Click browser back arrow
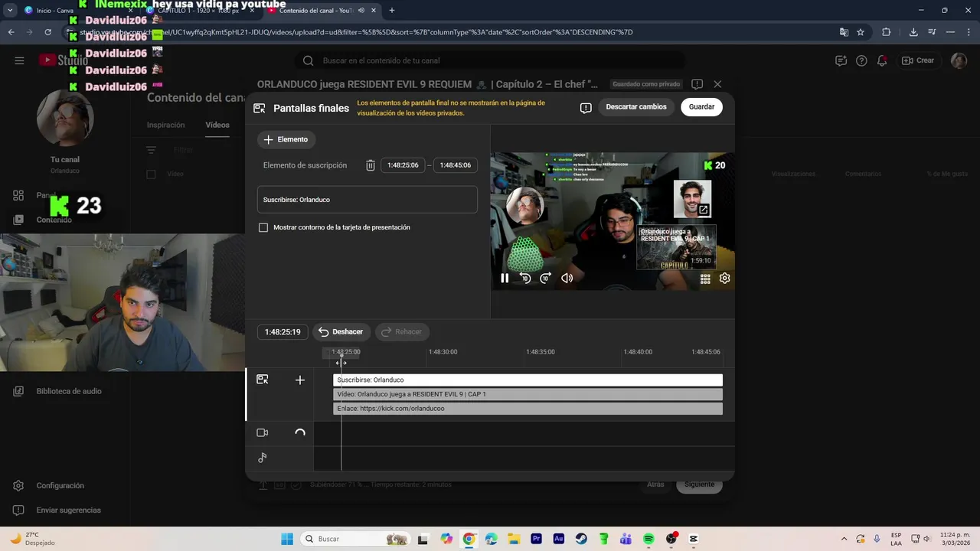980x551 pixels. click(11, 32)
